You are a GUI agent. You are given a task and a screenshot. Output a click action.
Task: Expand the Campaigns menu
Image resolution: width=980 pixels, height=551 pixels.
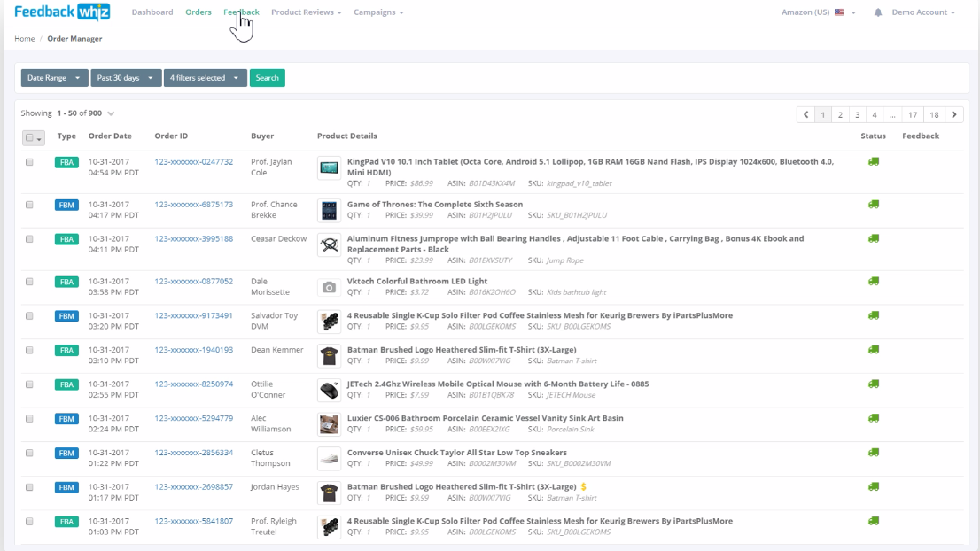point(378,12)
